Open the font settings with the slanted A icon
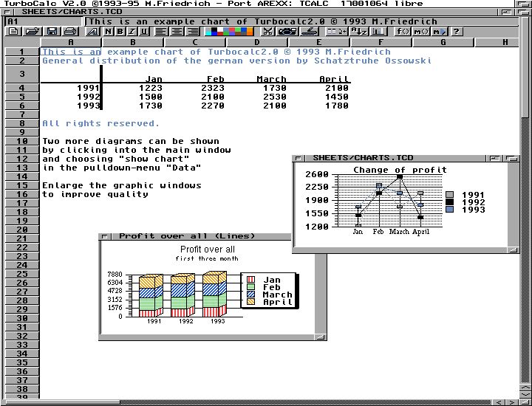 (x=92, y=32)
